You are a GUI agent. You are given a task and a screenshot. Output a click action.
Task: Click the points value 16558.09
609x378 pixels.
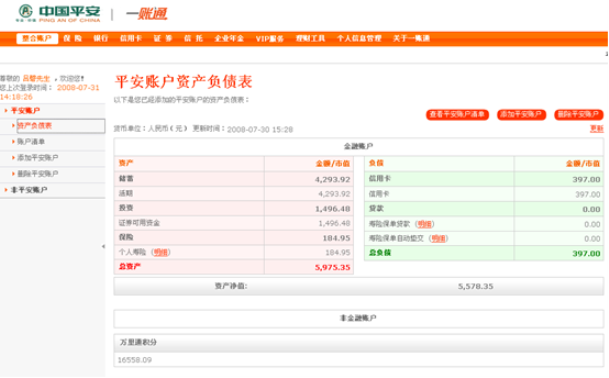coord(134,360)
